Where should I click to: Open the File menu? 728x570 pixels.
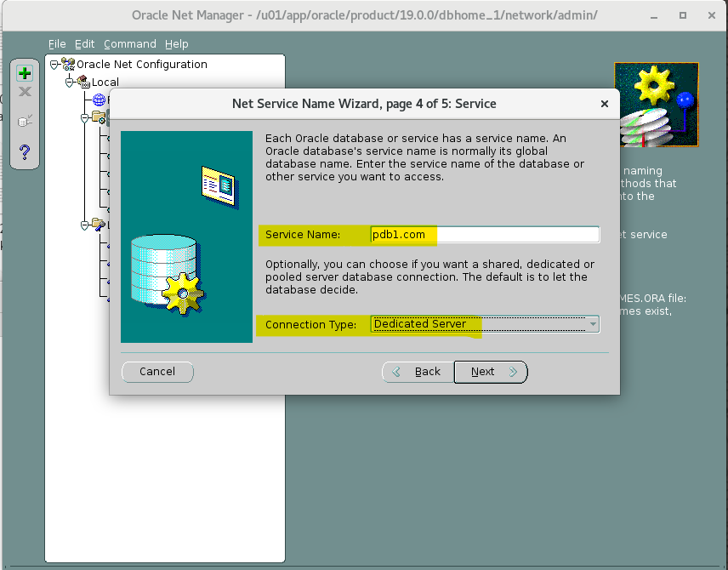click(x=57, y=43)
